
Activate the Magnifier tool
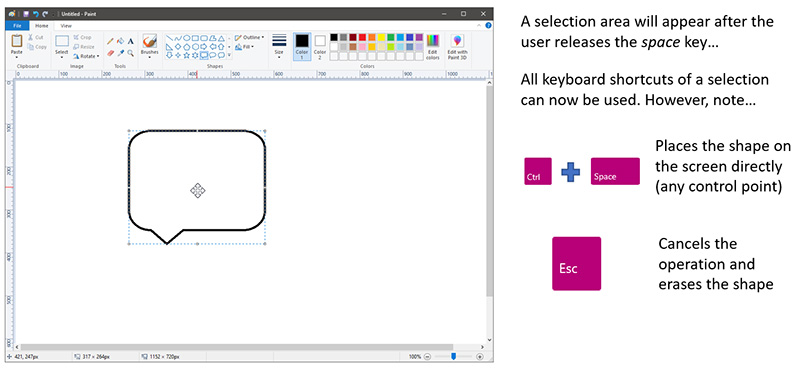tap(131, 53)
